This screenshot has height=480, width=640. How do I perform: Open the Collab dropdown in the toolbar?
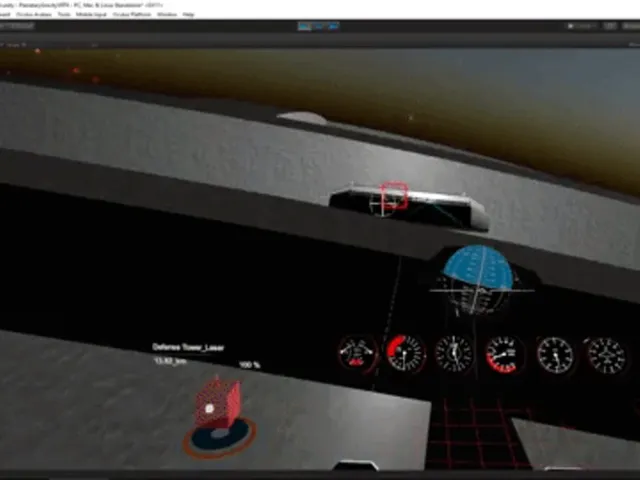click(x=582, y=26)
